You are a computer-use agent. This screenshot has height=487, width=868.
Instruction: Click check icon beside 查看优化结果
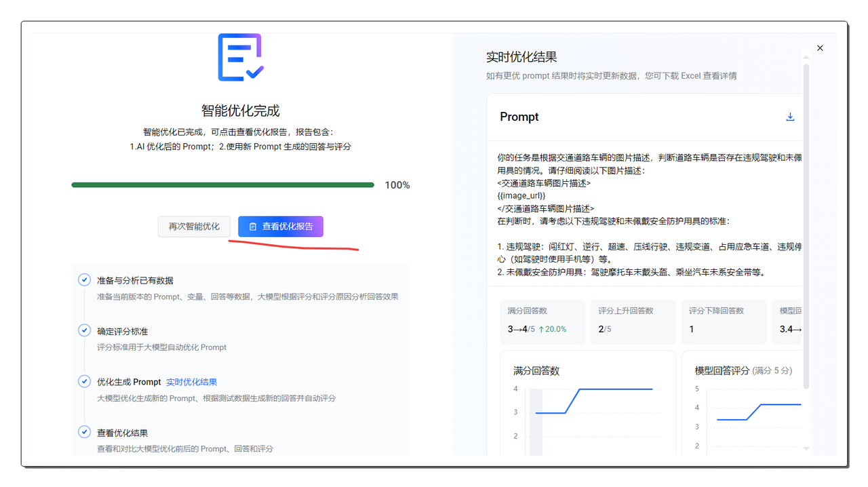click(85, 433)
